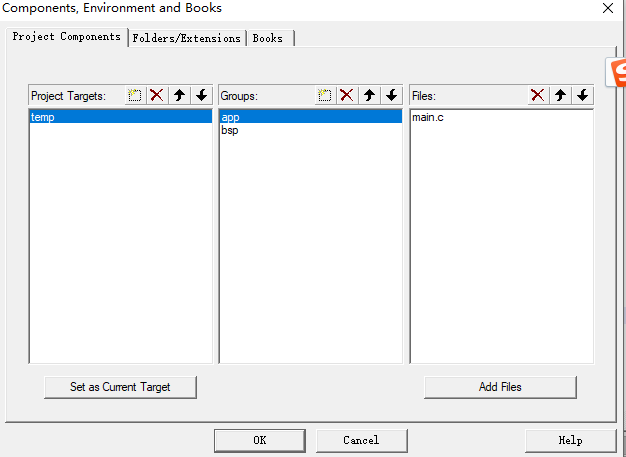Select the app group

(311, 117)
